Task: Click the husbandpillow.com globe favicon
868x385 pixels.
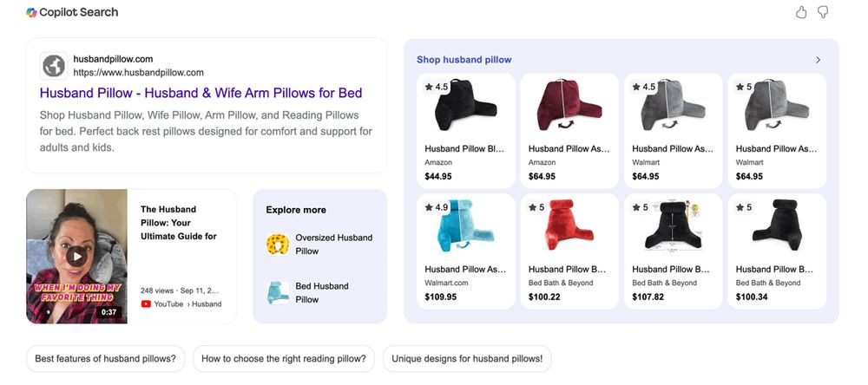Action: (x=54, y=66)
